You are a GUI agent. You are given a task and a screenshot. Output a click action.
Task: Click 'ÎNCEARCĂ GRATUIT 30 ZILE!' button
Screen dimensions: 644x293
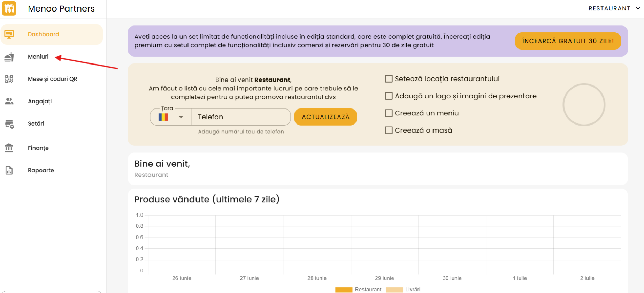click(568, 41)
